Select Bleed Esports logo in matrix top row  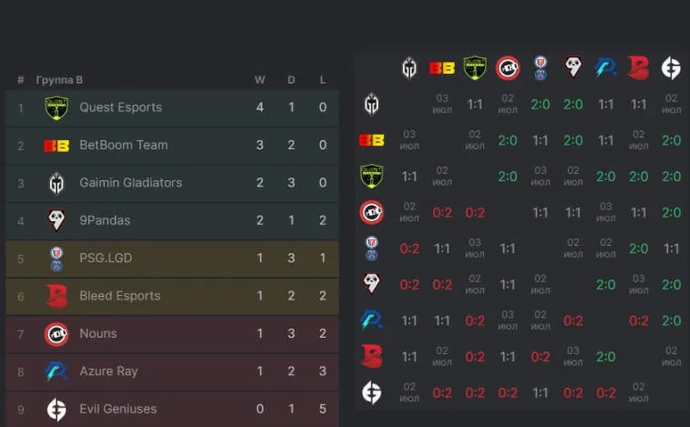point(638,68)
